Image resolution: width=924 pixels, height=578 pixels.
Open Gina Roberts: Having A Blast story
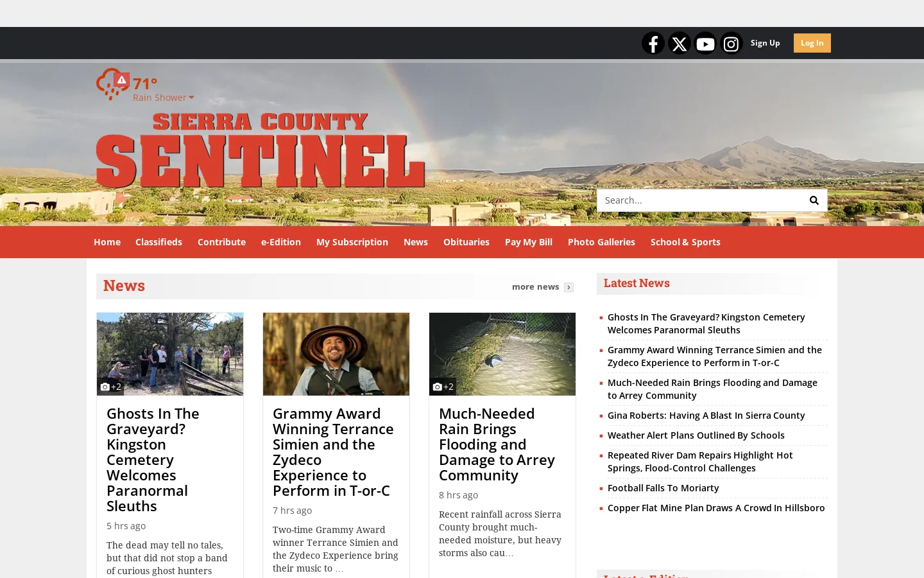coord(706,416)
